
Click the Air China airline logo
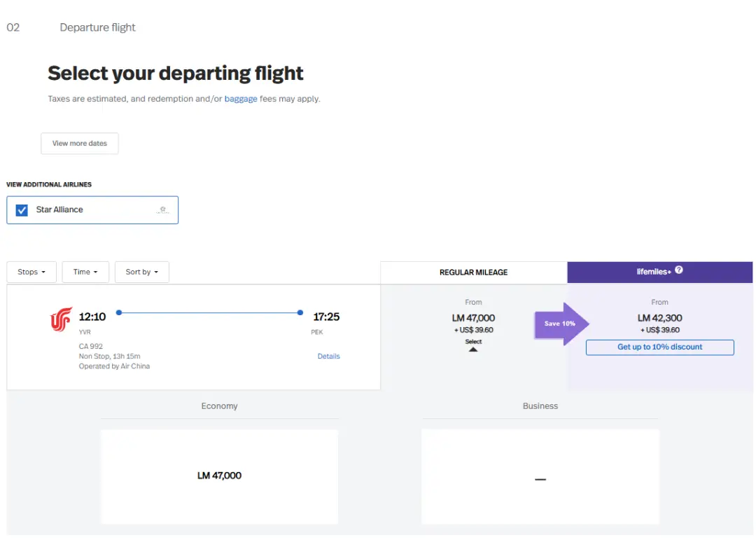[x=62, y=319]
